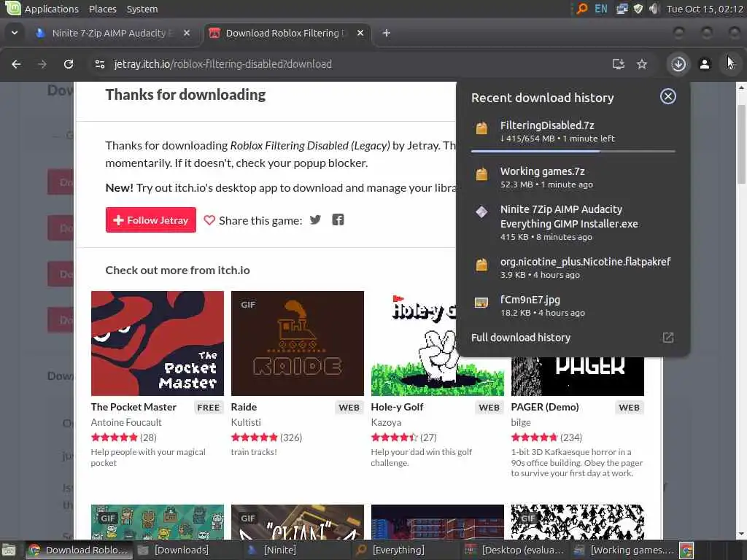
Task: Open the Raide game thumbnail
Action: click(298, 343)
